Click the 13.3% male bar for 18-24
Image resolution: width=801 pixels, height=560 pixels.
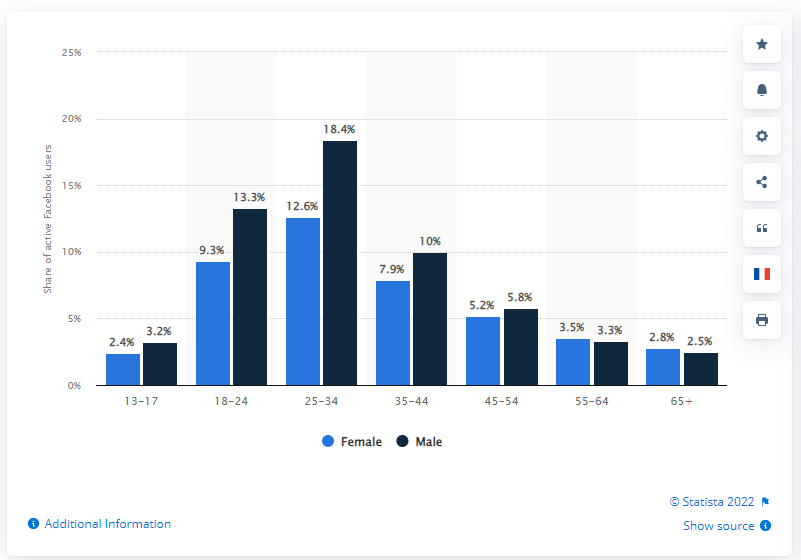250,297
